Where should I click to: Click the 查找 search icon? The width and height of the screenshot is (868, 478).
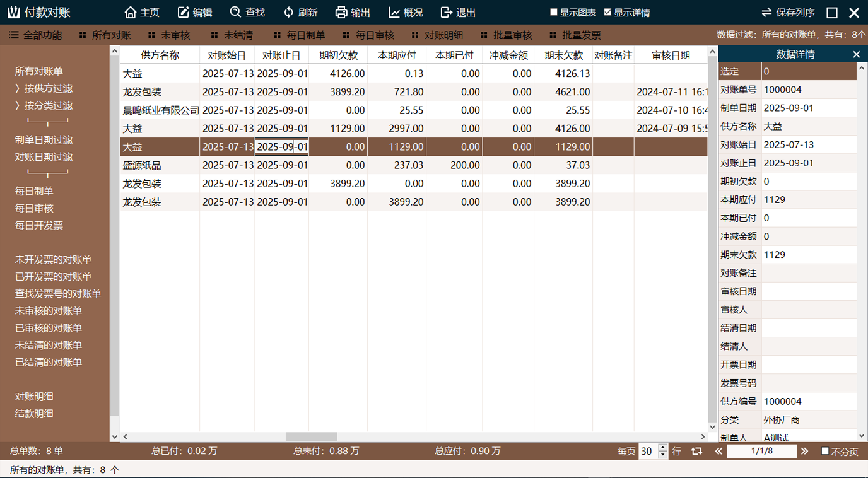tap(236, 13)
